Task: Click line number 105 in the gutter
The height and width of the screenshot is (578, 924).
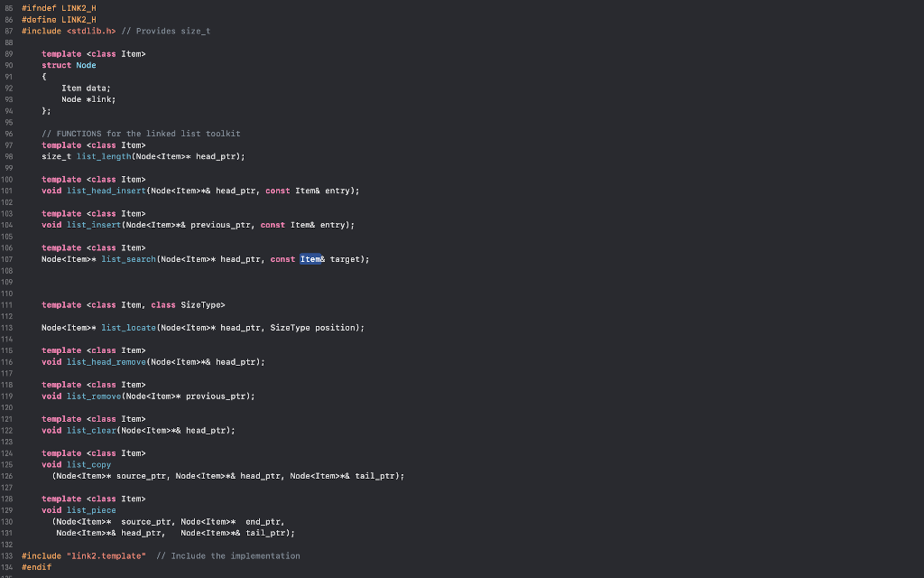Action: pos(7,237)
